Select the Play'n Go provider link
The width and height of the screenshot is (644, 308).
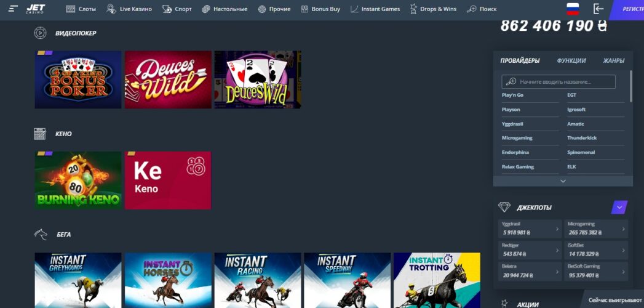point(512,95)
